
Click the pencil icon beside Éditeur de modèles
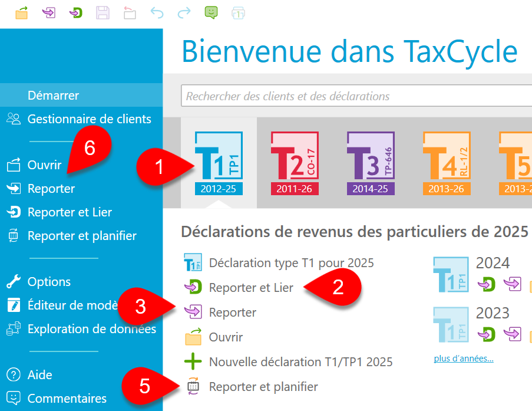[x=14, y=305]
